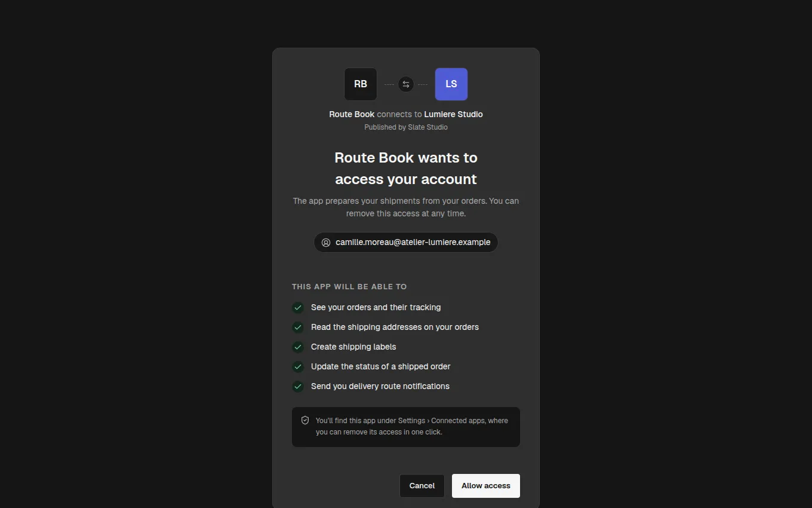Click heading 'Route Book wants to access your account'
The width and height of the screenshot is (812, 508).
(406, 169)
